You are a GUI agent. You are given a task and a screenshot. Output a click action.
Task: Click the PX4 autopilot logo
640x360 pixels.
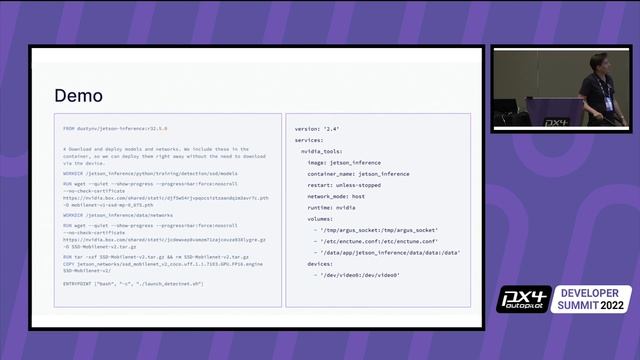coord(524,299)
